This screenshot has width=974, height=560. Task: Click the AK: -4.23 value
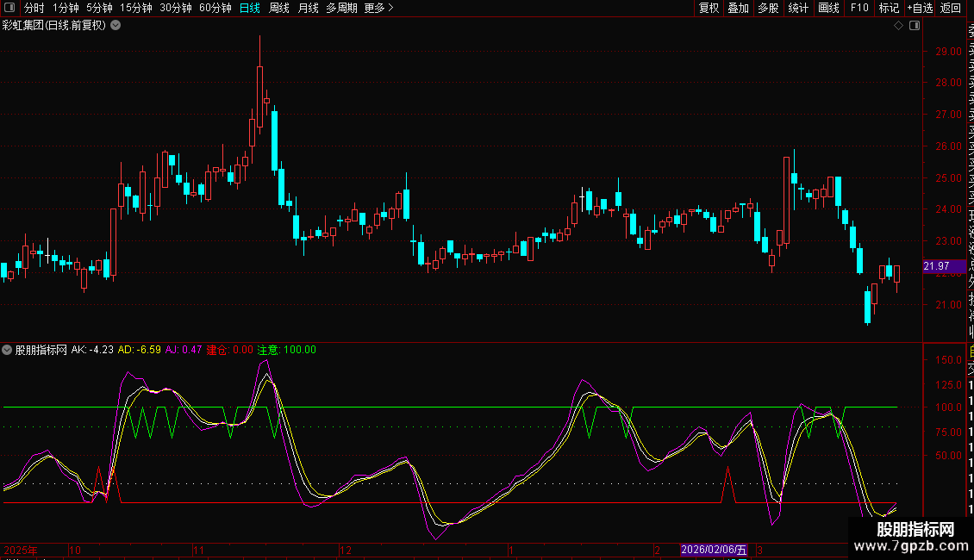tap(92, 350)
